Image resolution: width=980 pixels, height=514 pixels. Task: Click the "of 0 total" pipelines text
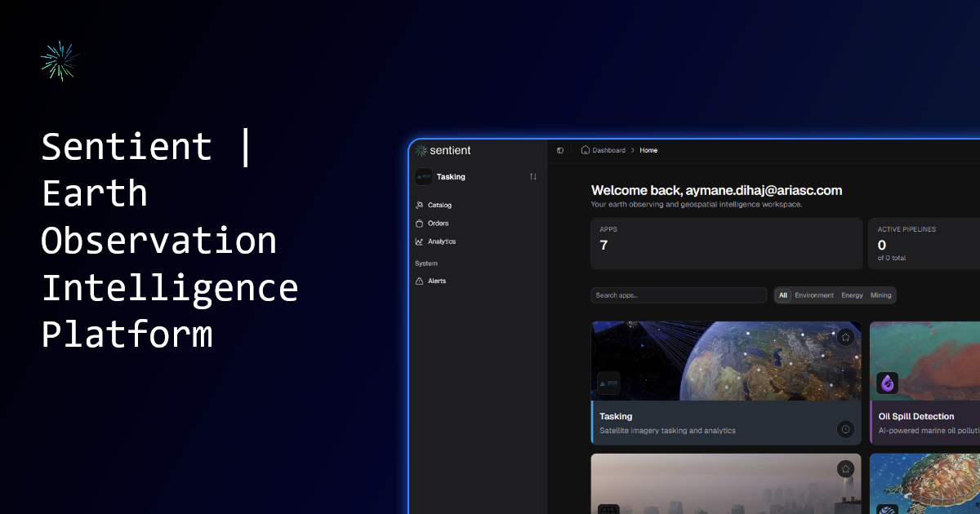point(892,258)
